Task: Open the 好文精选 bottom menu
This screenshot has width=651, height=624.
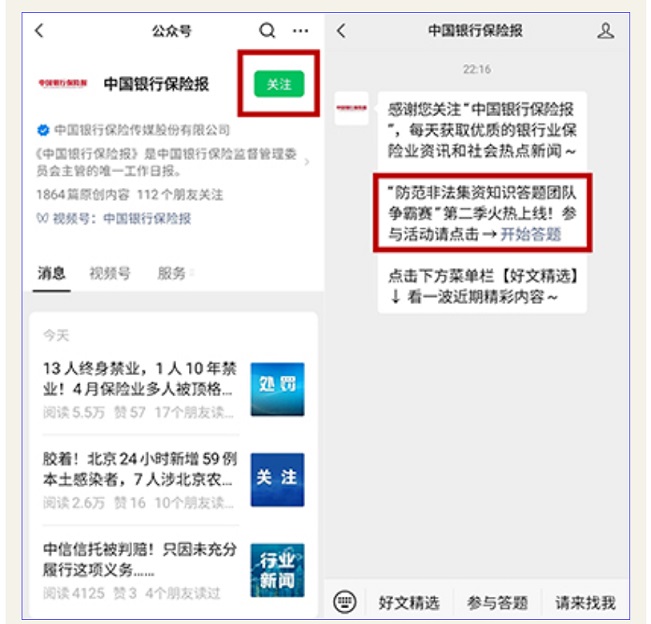Action: [409, 602]
